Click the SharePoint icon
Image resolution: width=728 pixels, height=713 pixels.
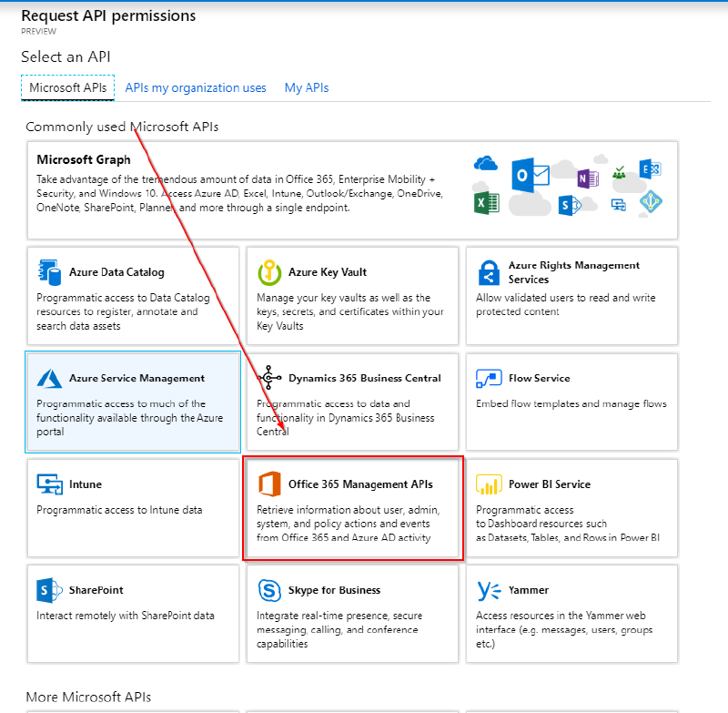point(49,590)
